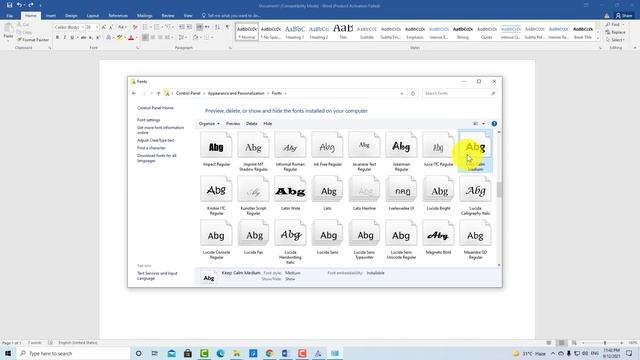Toggle align left in Word paragraph group

pyautogui.click(x=145, y=38)
